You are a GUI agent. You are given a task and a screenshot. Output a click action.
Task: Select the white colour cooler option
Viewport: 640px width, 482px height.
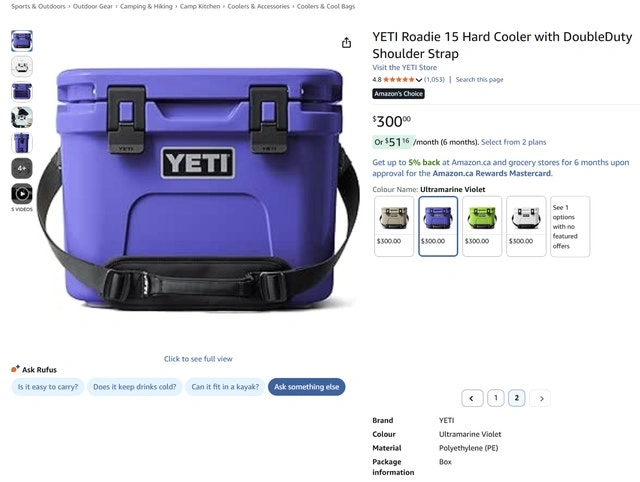526,226
